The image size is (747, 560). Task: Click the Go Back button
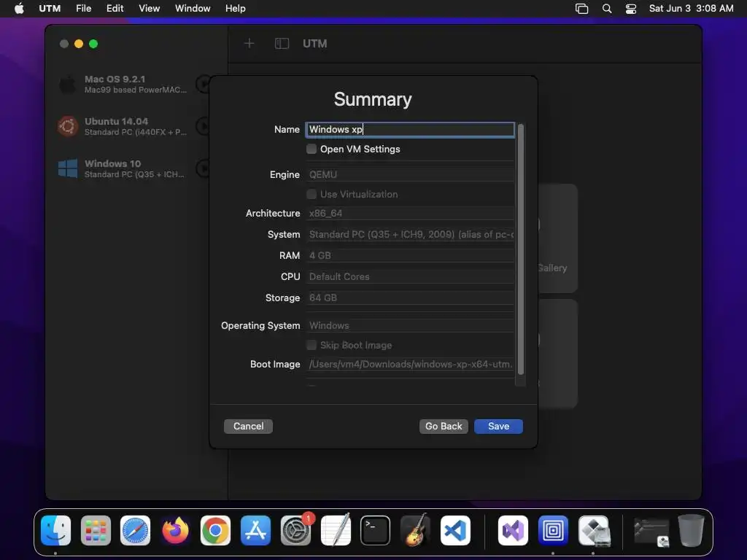point(444,426)
